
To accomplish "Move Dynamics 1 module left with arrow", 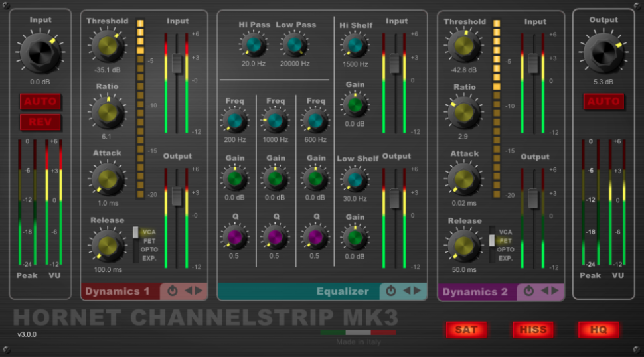I will click(187, 291).
